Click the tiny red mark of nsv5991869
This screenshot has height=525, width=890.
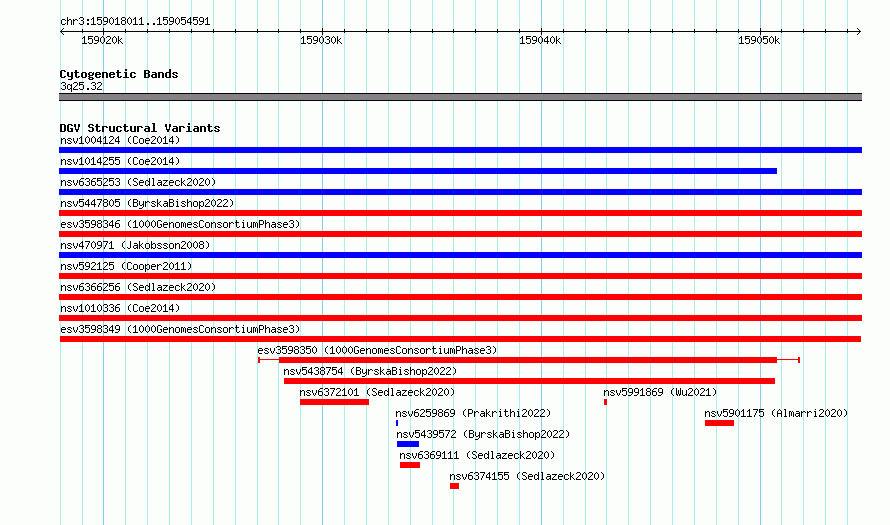click(606, 402)
